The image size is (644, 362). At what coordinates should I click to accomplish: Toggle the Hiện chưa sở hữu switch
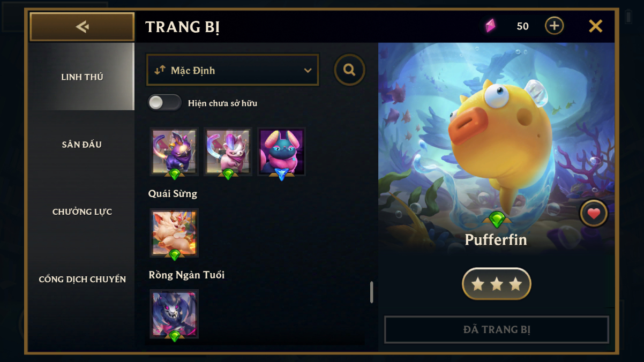click(x=164, y=103)
